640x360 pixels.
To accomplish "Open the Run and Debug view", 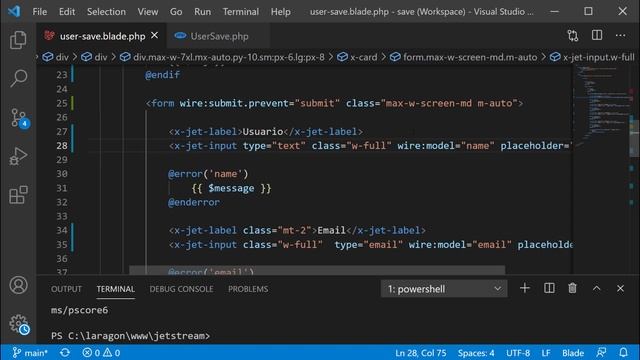I will tap(18, 156).
